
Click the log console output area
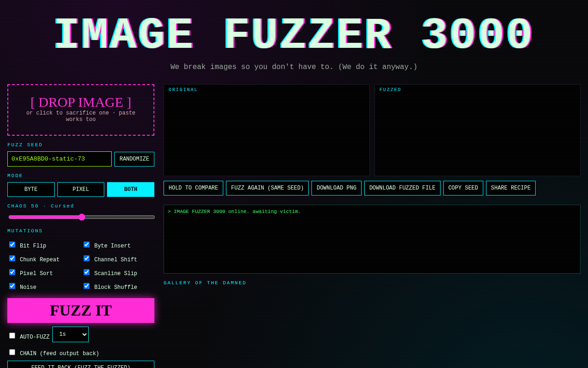tap(372, 239)
